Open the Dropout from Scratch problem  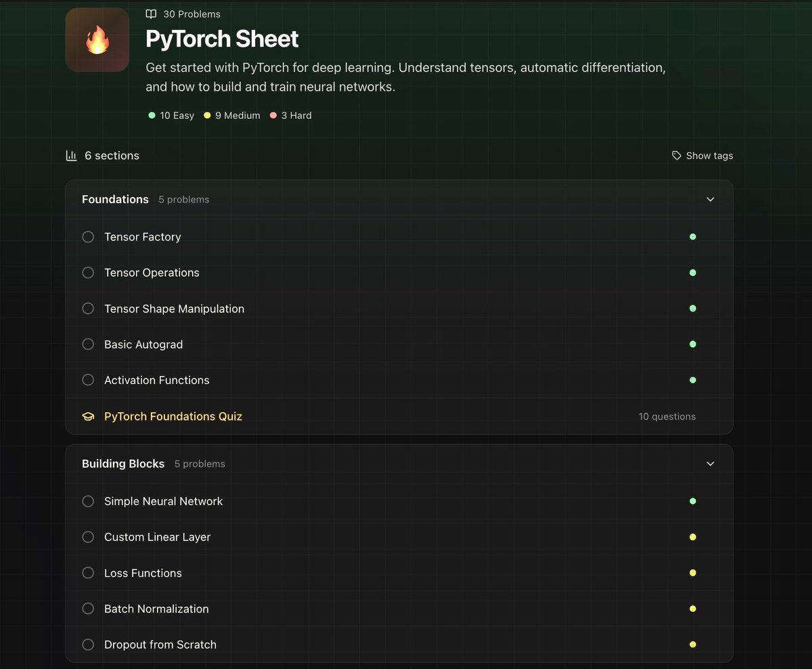(160, 645)
